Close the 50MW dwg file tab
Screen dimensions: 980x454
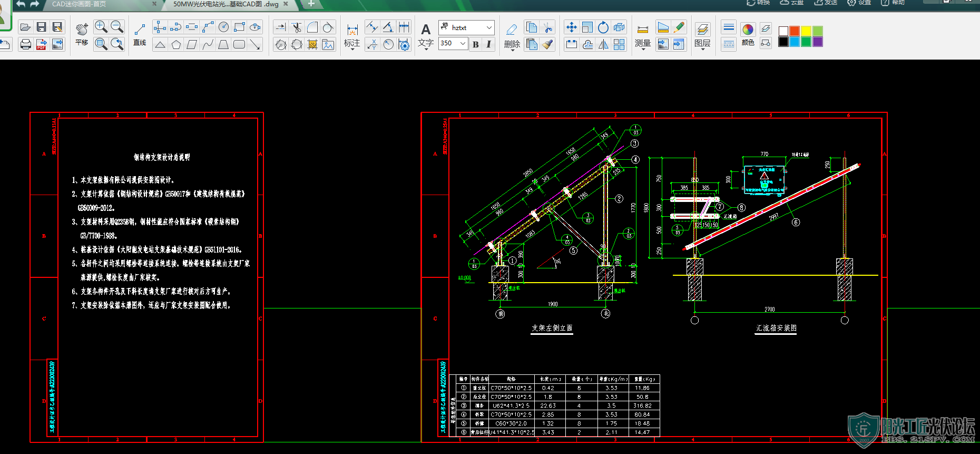click(286, 4)
